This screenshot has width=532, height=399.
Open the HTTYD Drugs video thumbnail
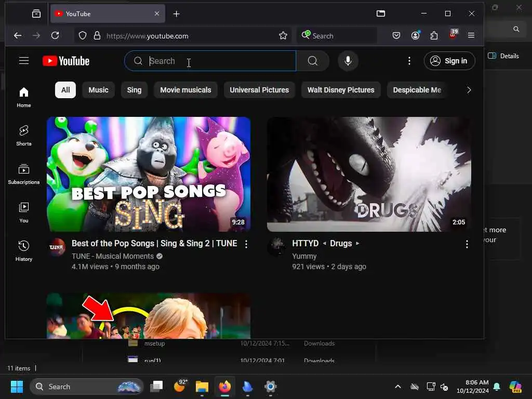click(369, 175)
